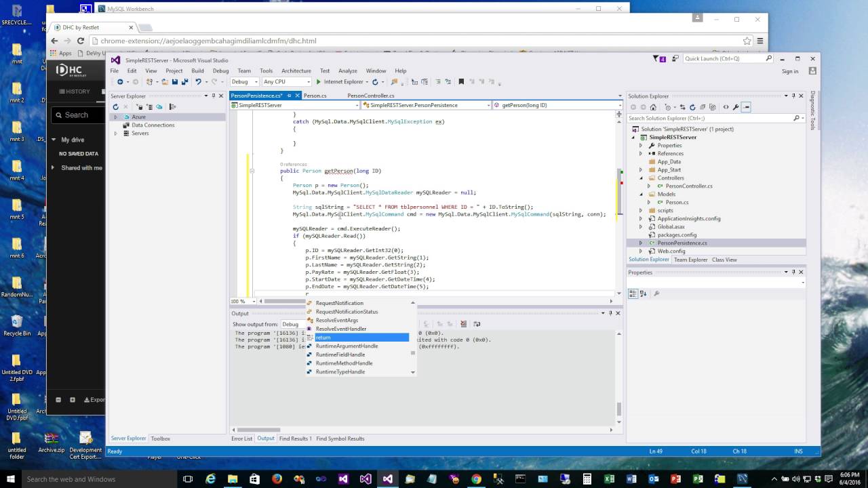Expand the Servers node in Server Explorer

116,133
